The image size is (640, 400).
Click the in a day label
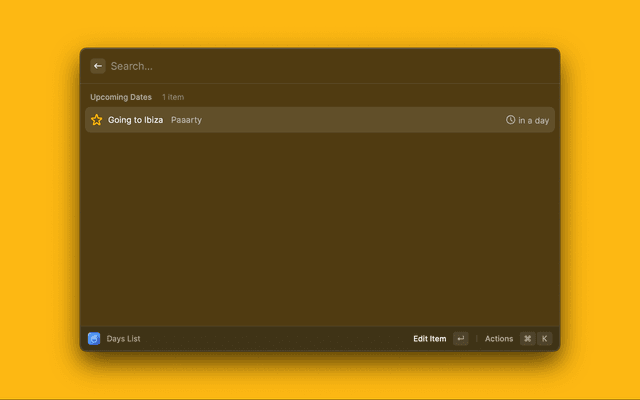click(x=534, y=120)
